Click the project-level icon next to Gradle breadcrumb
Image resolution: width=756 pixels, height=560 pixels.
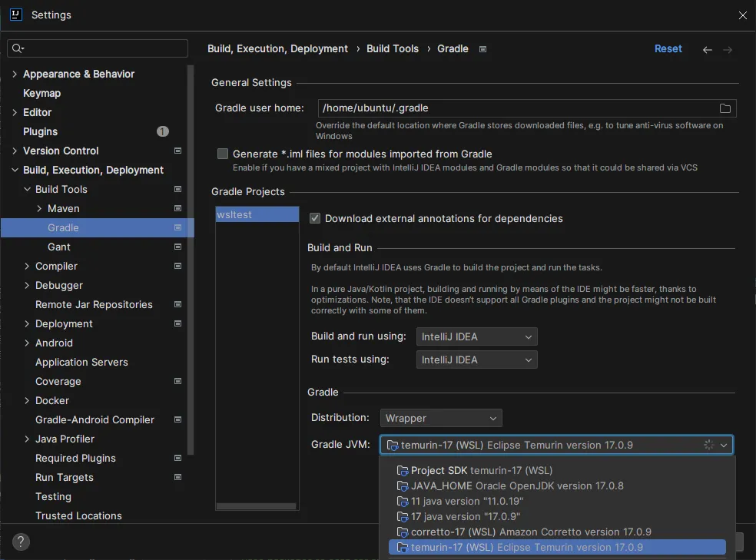click(482, 49)
